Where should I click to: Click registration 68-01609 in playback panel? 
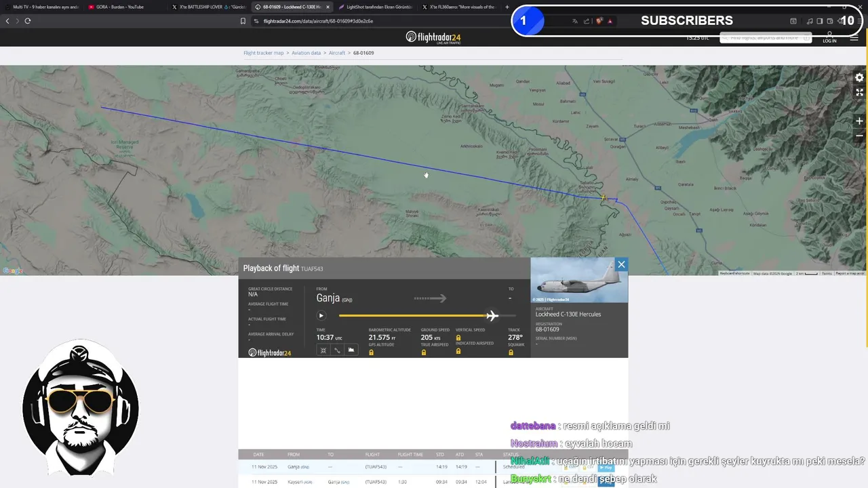tap(547, 329)
